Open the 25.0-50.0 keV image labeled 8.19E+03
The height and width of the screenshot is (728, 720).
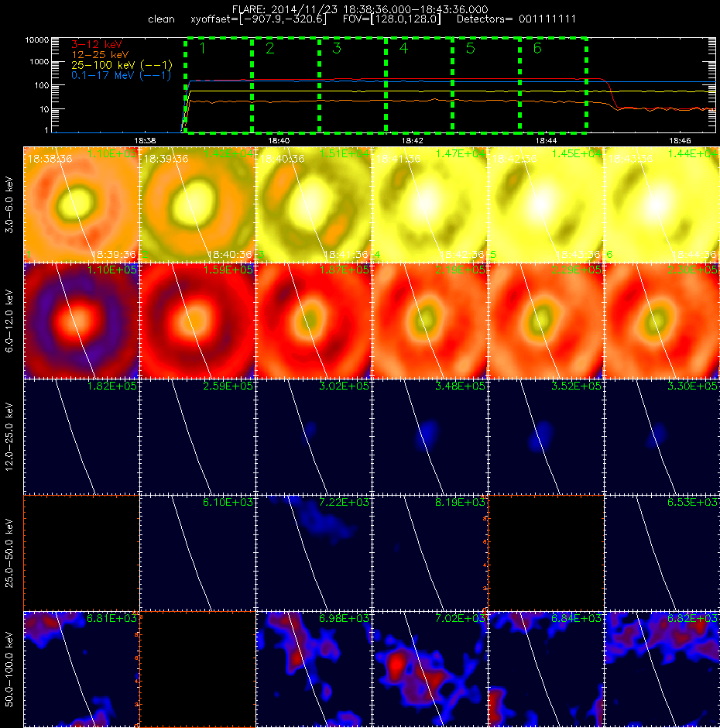(x=430, y=552)
